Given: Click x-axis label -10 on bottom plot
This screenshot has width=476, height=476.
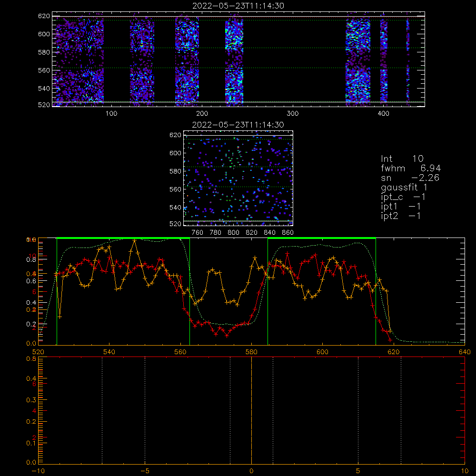Looking at the screenshot, I should (38, 471).
